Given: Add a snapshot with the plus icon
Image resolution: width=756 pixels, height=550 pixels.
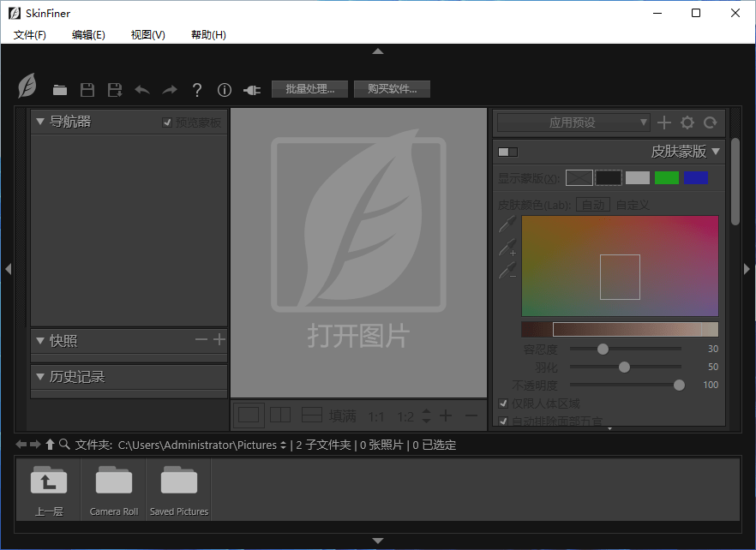Looking at the screenshot, I should 219,339.
